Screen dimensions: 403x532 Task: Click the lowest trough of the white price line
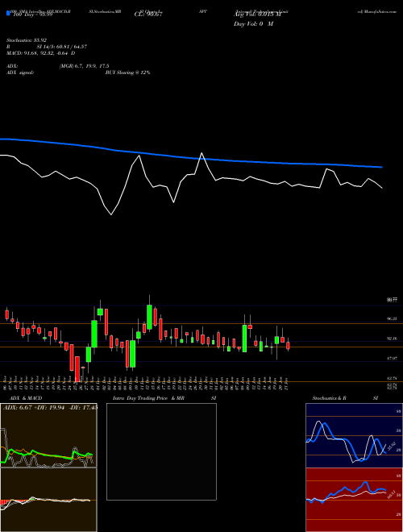[x=111, y=214]
